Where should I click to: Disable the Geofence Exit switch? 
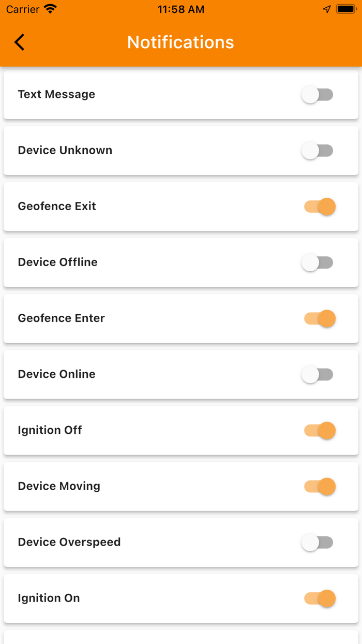point(320,207)
